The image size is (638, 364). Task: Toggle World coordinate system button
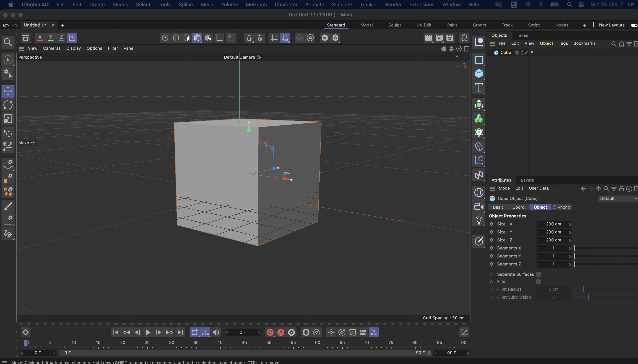[x=72, y=38]
